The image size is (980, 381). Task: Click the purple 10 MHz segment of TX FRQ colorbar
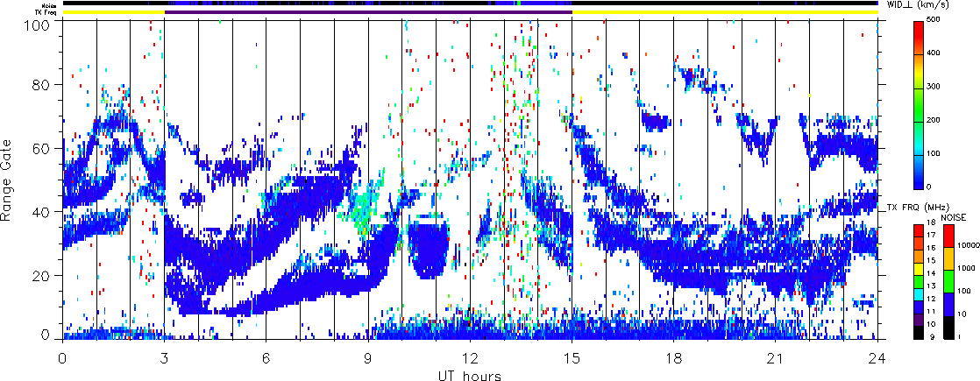[x=920, y=321]
